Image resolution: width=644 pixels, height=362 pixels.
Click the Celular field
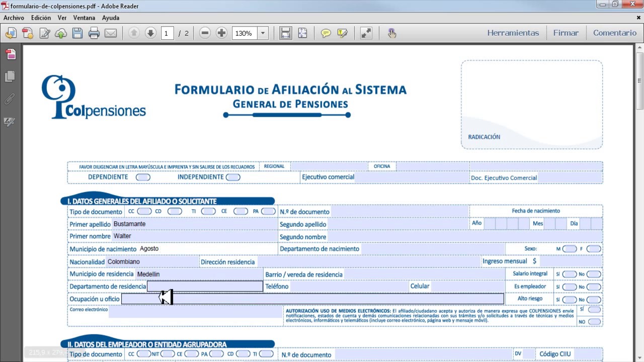coord(468,287)
